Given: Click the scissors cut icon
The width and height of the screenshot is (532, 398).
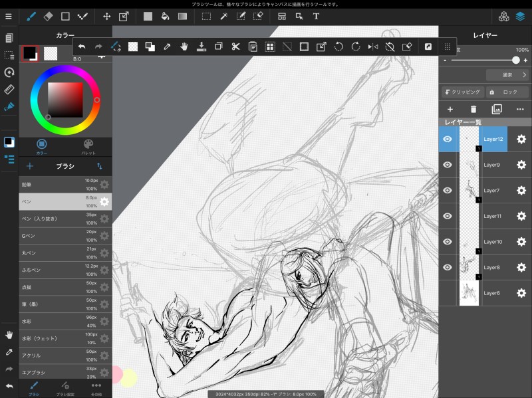Looking at the screenshot, I should click(x=235, y=47).
